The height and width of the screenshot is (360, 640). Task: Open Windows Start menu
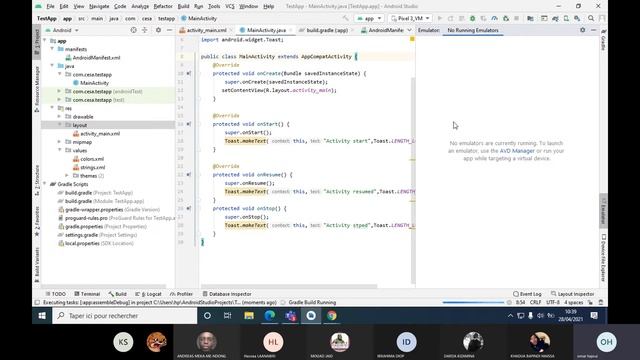[42, 316]
